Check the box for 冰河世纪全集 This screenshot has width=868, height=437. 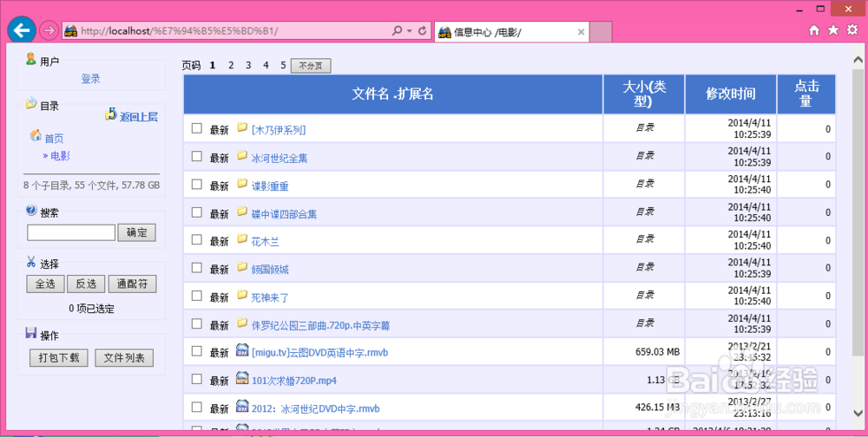[x=196, y=157]
